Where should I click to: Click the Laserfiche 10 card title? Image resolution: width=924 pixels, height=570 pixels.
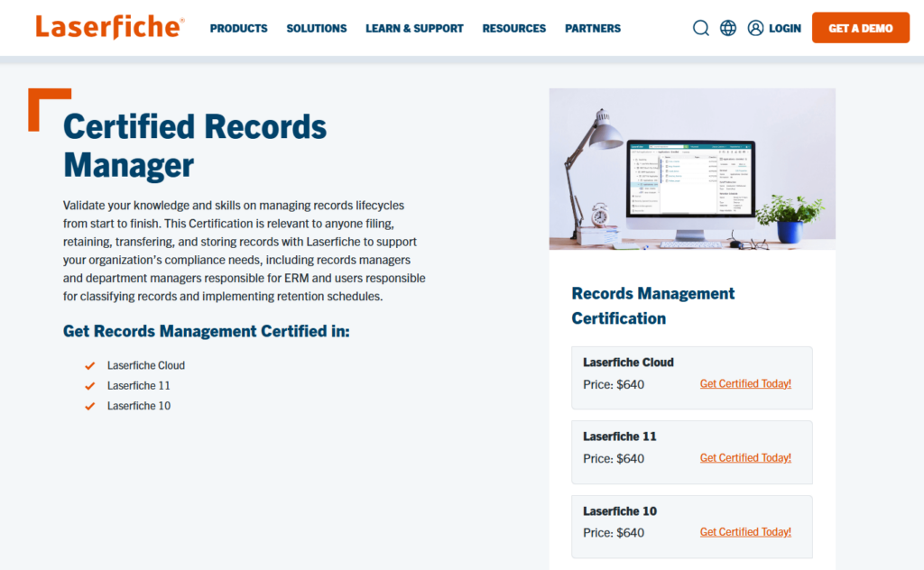[x=619, y=511]
